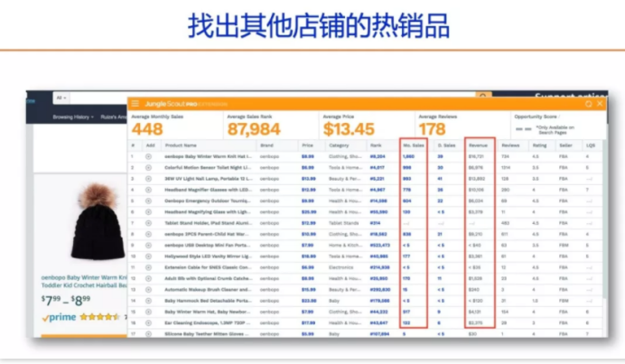Add the Emergency Outdoor Tourniquet row
Viewport: 625px width, 364px height.
pyautogui.click(x=148, y=201)
